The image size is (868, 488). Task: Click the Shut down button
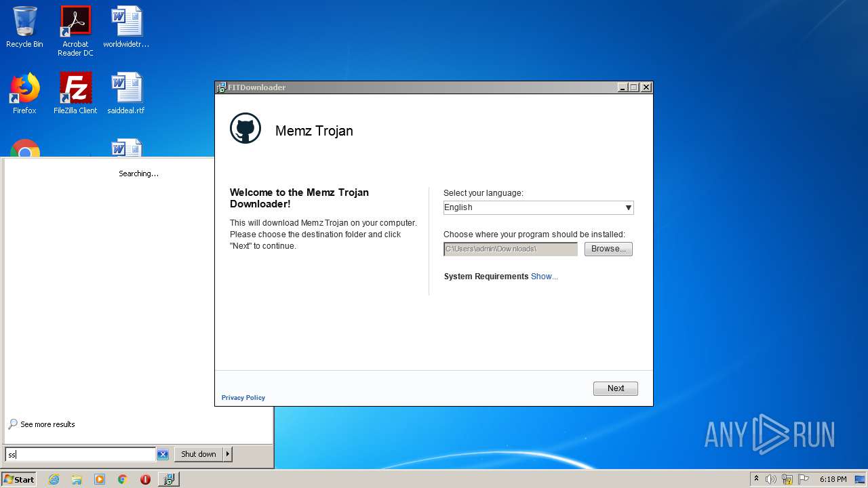[x=199, y=454]
